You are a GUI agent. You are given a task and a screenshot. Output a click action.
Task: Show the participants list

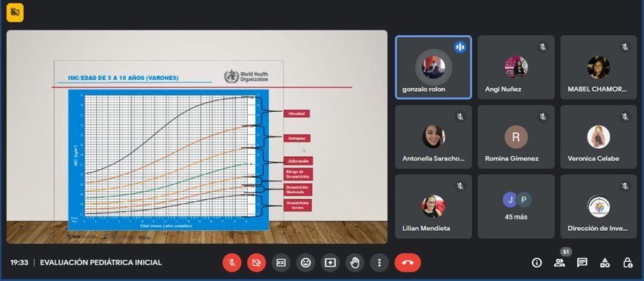(x=559, y=263)
